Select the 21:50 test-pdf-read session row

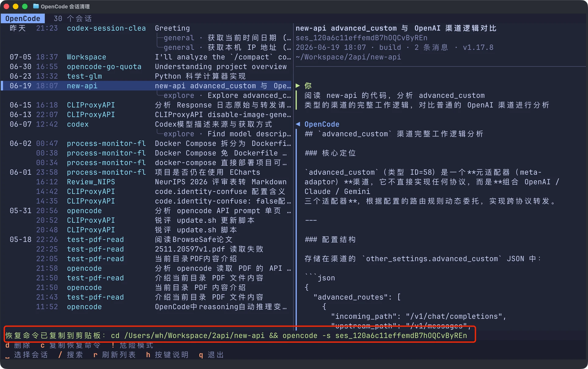(146, 278)
